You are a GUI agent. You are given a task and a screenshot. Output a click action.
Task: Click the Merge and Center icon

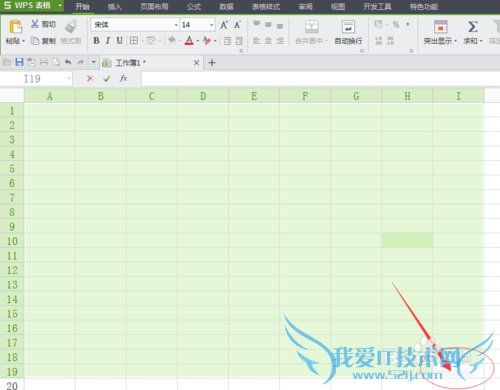pos(312,27)
